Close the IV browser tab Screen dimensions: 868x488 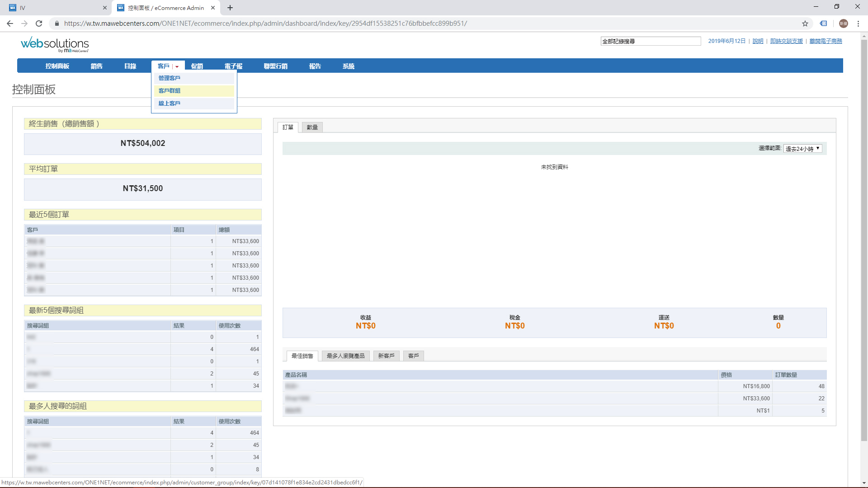[104, 8]
